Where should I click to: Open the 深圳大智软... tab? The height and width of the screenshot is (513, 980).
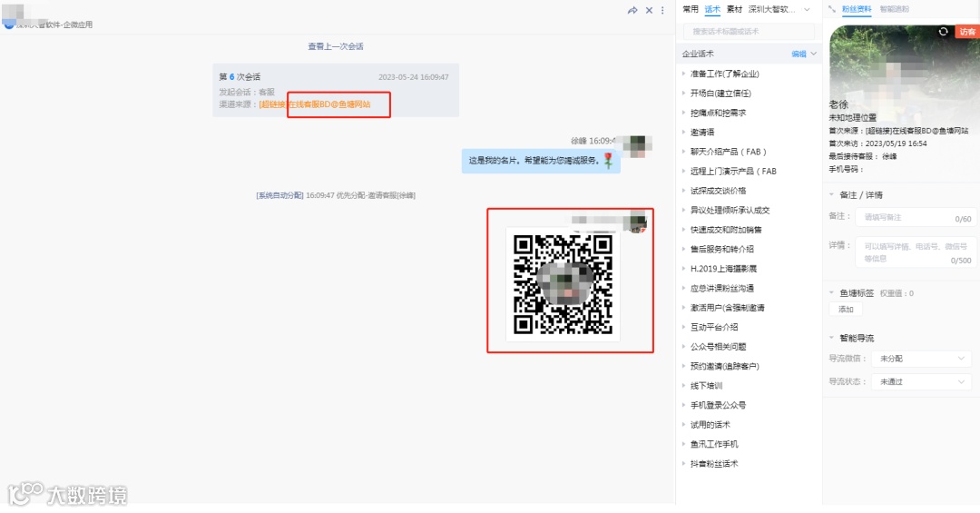coord(772,9)
